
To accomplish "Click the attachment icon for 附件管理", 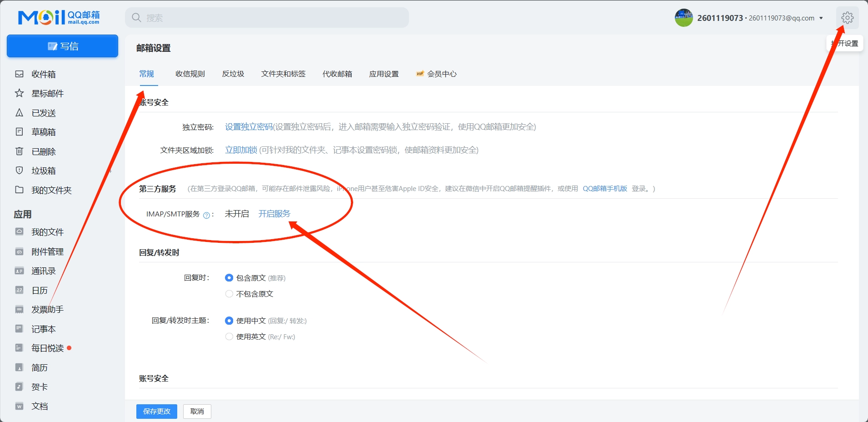I will click(x=19, y=251).
